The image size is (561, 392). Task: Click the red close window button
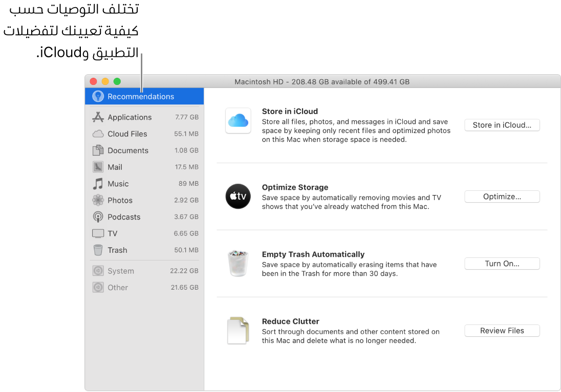[x=93, y=81]
